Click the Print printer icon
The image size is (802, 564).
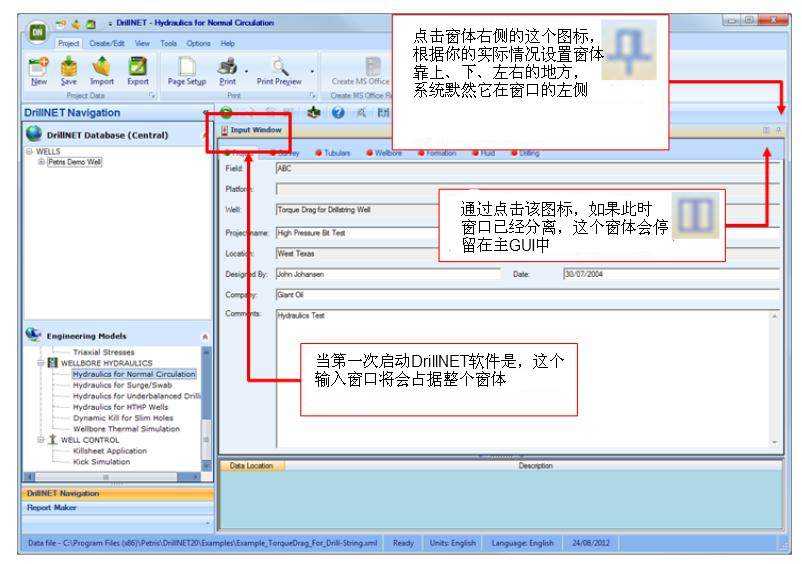pos(227,66)
